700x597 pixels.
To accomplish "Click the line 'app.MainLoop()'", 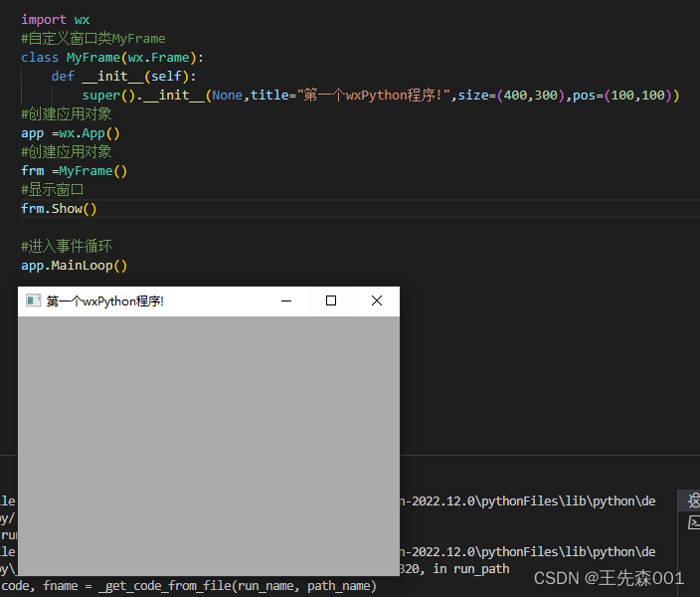I will point(75,266).
